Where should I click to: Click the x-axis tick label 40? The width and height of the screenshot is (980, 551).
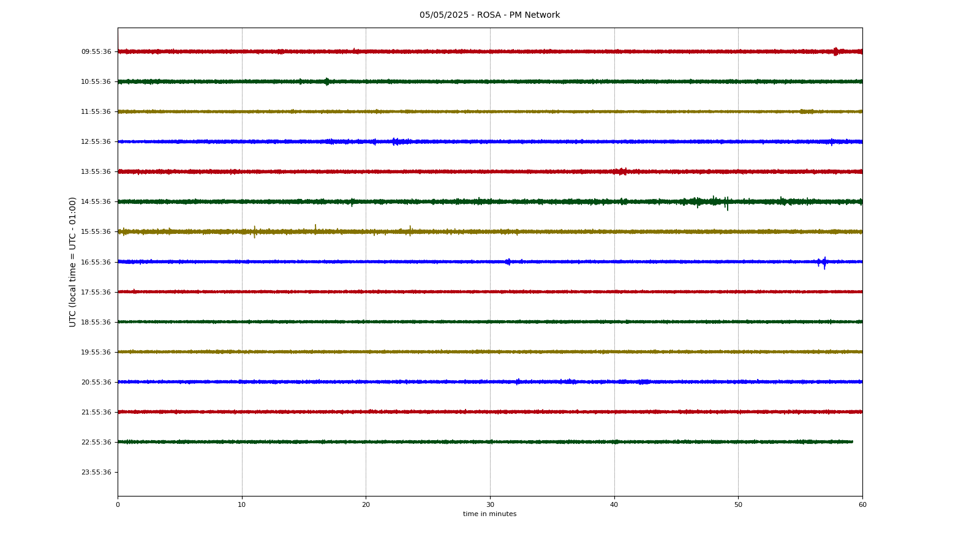pyautogui.click(x=614, y=505)
